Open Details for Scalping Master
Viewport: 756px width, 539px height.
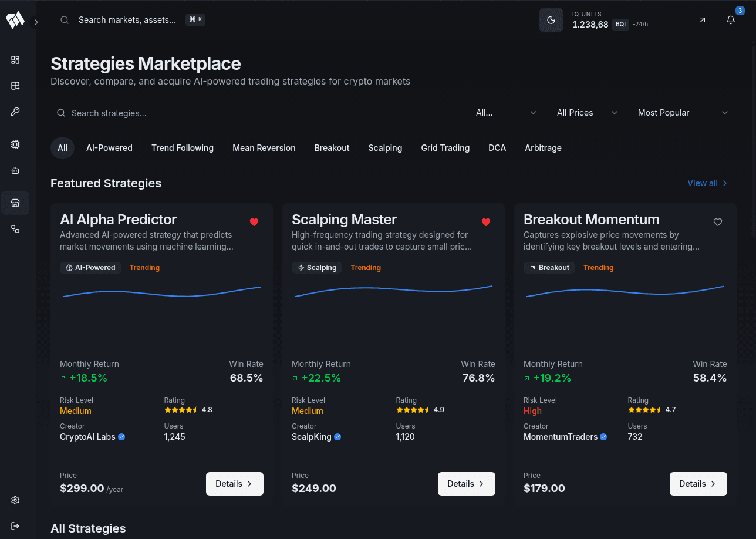(466, 483)
